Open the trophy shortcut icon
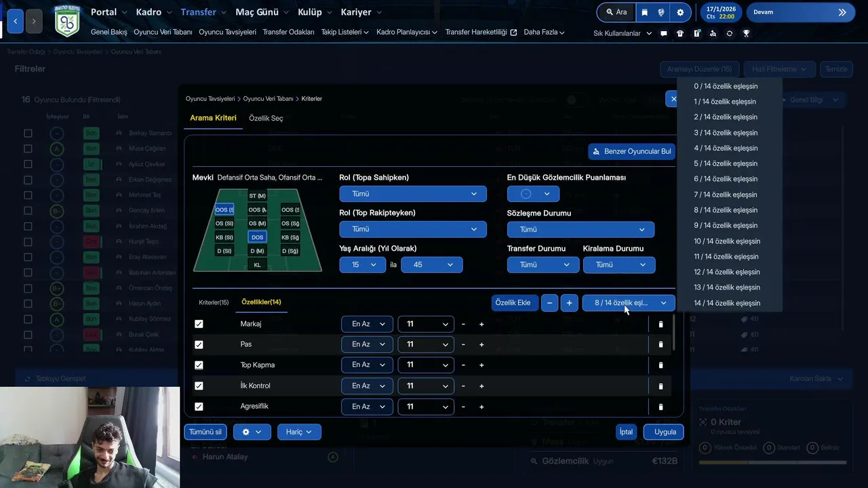This screenshot has width=868, height=488. pyautogui.click(x=746, y=33)
